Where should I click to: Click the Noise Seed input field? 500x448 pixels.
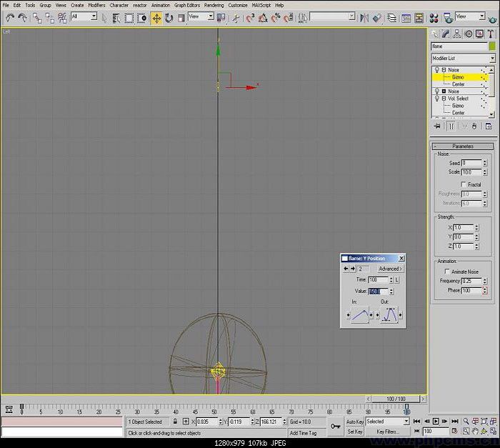(x=471, y=163)
